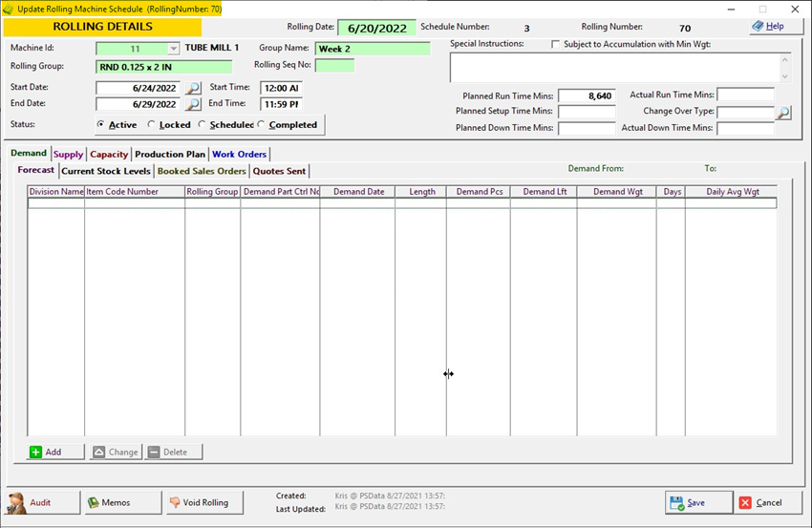This screenshot has width=812, height=528.
Task: Sort by the Demand Date column header
Action: pyautogui.click(x=357, y=192)
